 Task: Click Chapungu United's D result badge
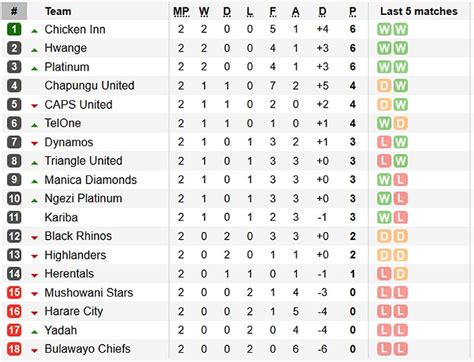tap(384, 86)
